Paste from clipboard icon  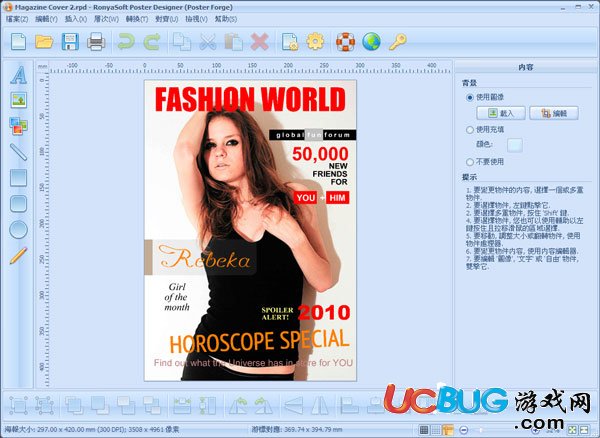[x=233, y=41]
